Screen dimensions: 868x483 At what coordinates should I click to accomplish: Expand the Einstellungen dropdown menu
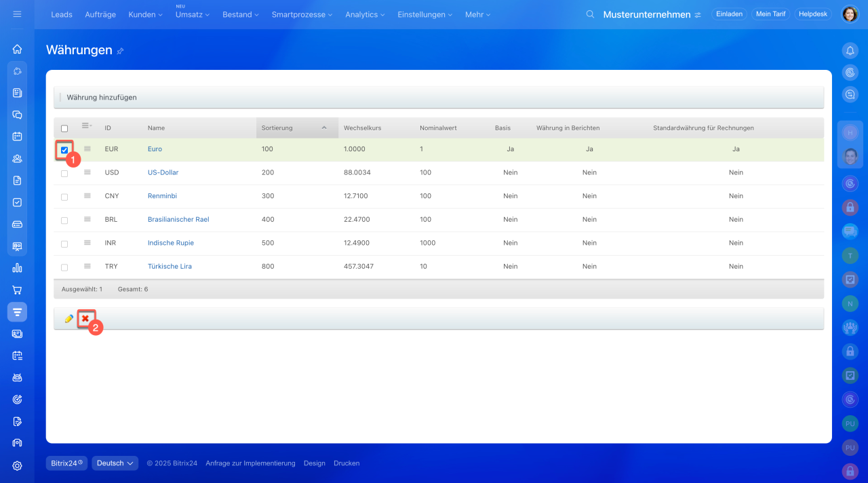(425, 14)
